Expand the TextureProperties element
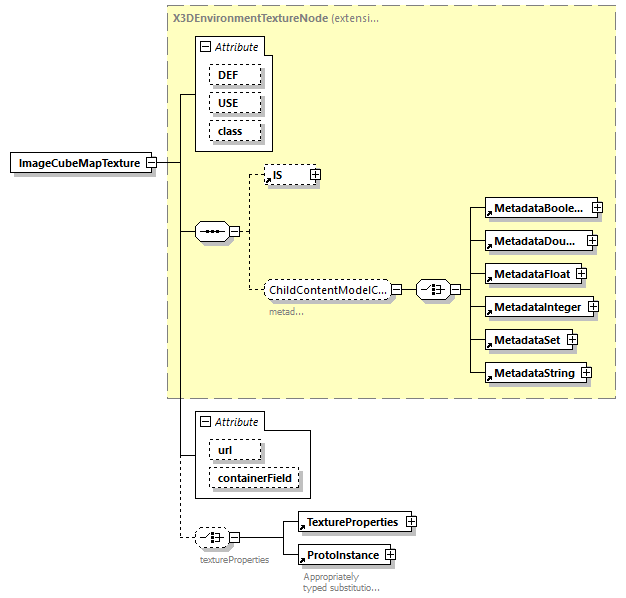 pyautogui.click(x=410, y=522)
